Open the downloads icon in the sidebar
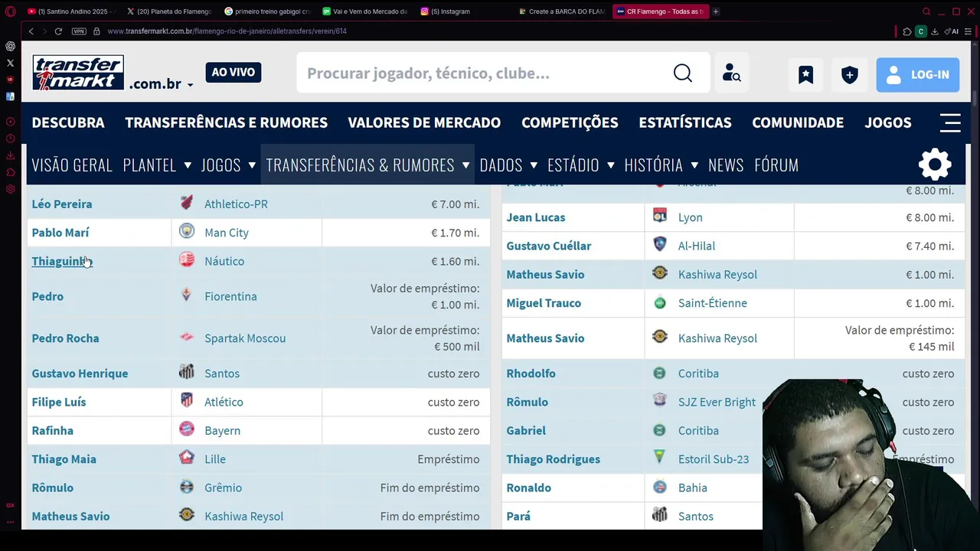This screenshot has width=980, height=551. tap(10, 155)
